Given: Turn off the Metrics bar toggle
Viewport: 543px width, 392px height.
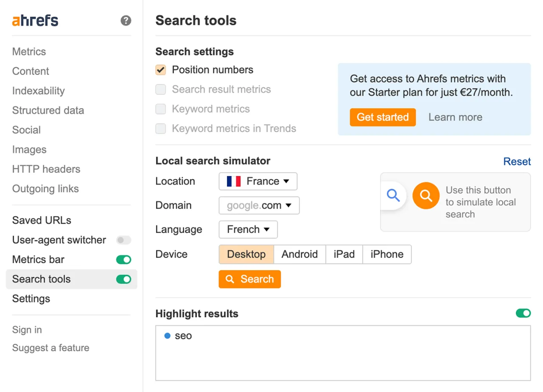Looking at the screenshot, I should coord(123,260).
